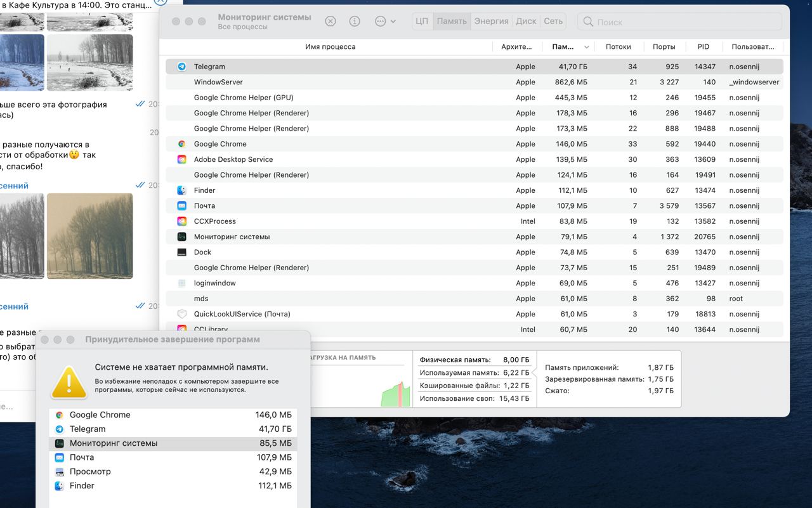This screenshot has height=508, width=812.
Task: Click the Dock process icon
Action: 182,252
